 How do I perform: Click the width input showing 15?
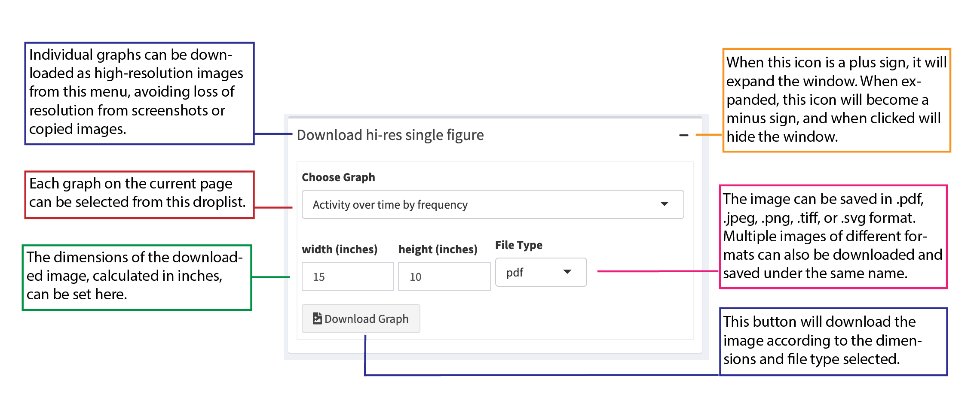pos(347,277)
